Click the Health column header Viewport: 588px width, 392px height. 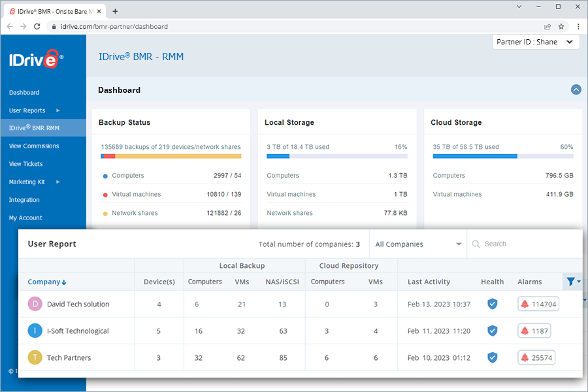[x=493, y=282]
